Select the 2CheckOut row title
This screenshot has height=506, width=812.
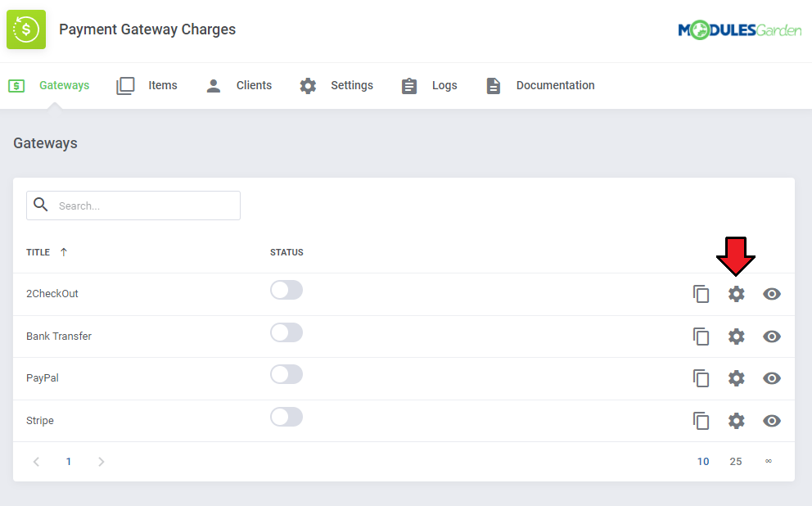pyautogui.click(x=52, y=294)
